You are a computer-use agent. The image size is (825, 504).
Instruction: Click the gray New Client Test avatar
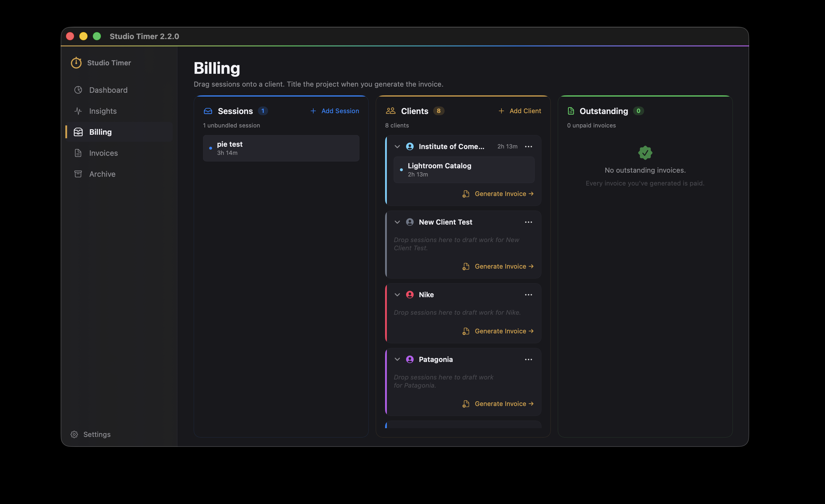[410, 222]
